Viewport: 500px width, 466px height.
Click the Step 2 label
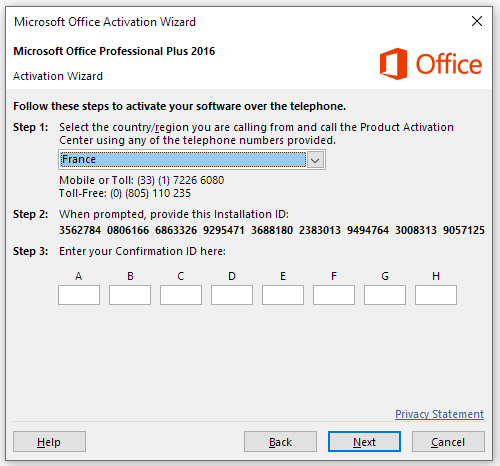click(x=31, y=214)
